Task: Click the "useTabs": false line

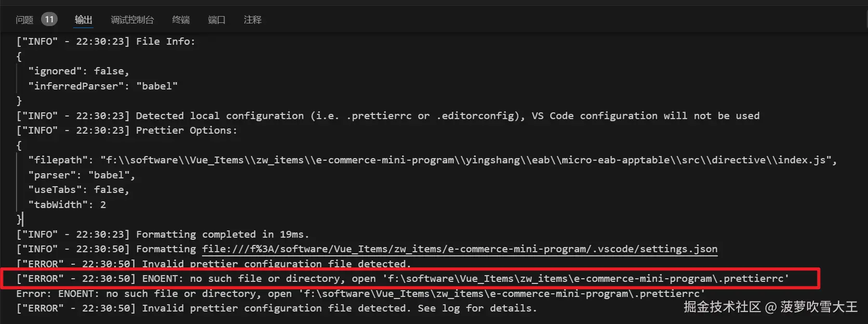Action: pos(79,190)
